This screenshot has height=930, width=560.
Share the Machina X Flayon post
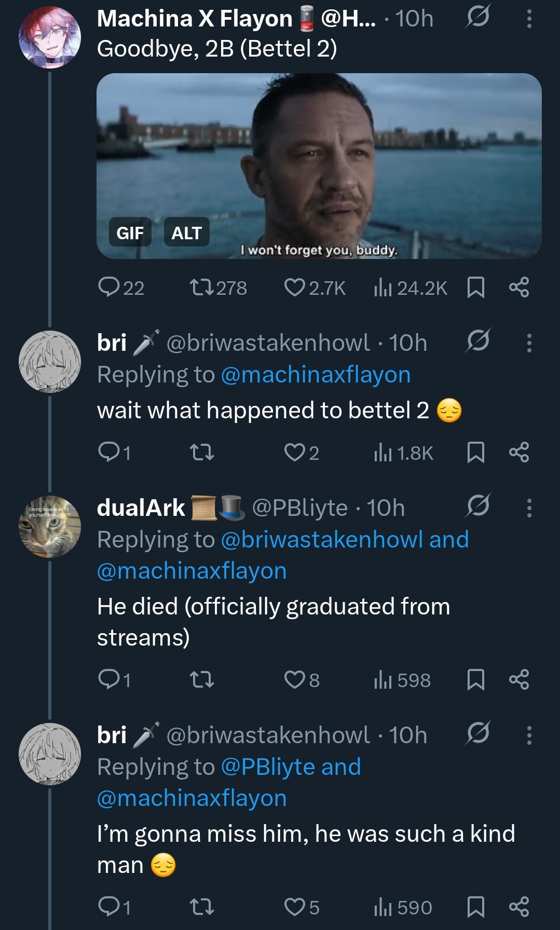tap(519, 288)
